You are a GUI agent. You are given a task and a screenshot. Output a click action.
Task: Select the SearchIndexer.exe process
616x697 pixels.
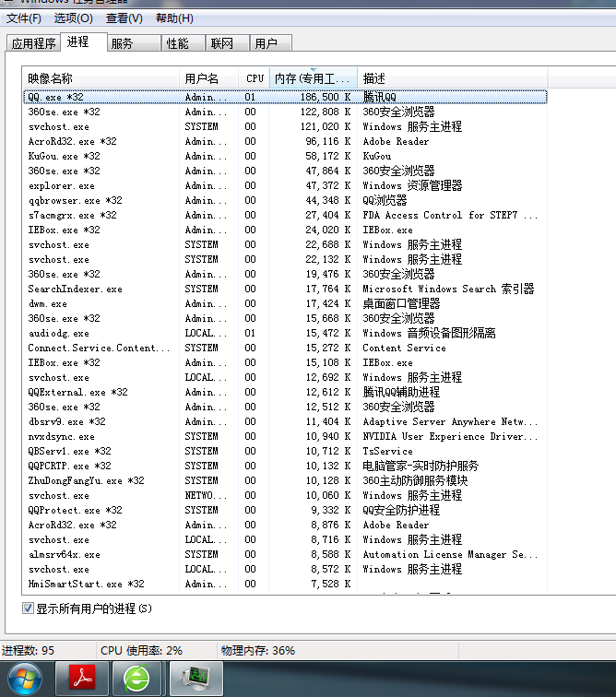pos(285,289)
